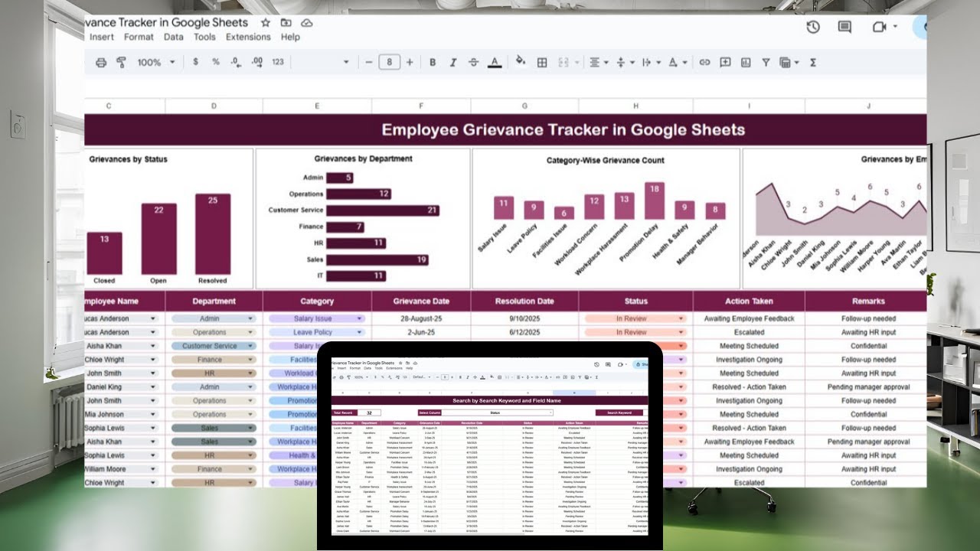Open the Admin department dropdown in the first row
This screenshot has width=980, height=551.
250,318
